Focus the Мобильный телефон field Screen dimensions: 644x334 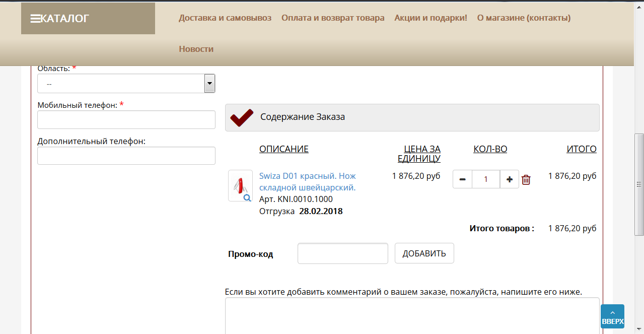126,120
